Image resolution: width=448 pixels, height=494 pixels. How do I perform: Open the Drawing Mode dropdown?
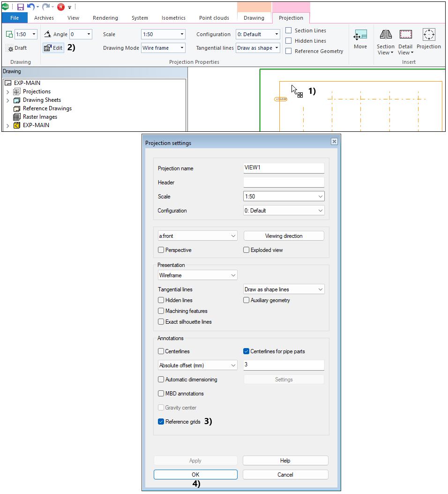163,48
